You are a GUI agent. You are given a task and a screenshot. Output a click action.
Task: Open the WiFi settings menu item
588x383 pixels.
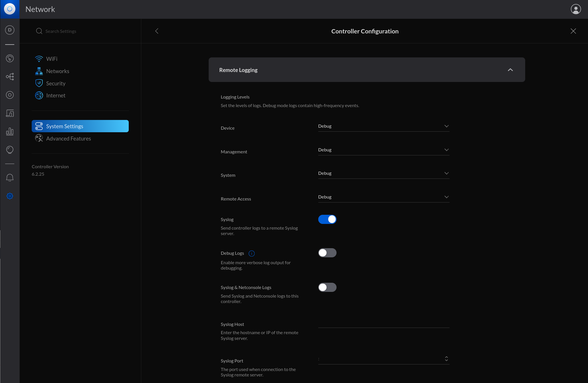[x=52, y=59]
